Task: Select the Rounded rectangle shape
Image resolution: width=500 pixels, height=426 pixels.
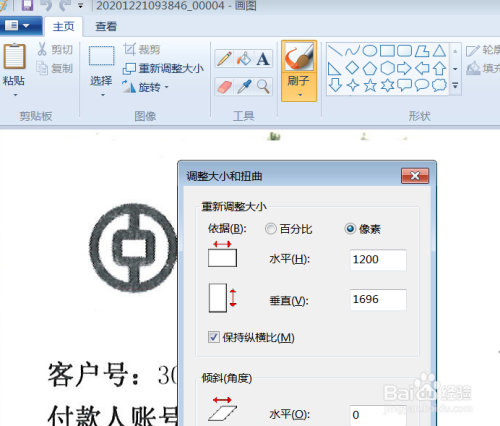Action: pos(404,51)
